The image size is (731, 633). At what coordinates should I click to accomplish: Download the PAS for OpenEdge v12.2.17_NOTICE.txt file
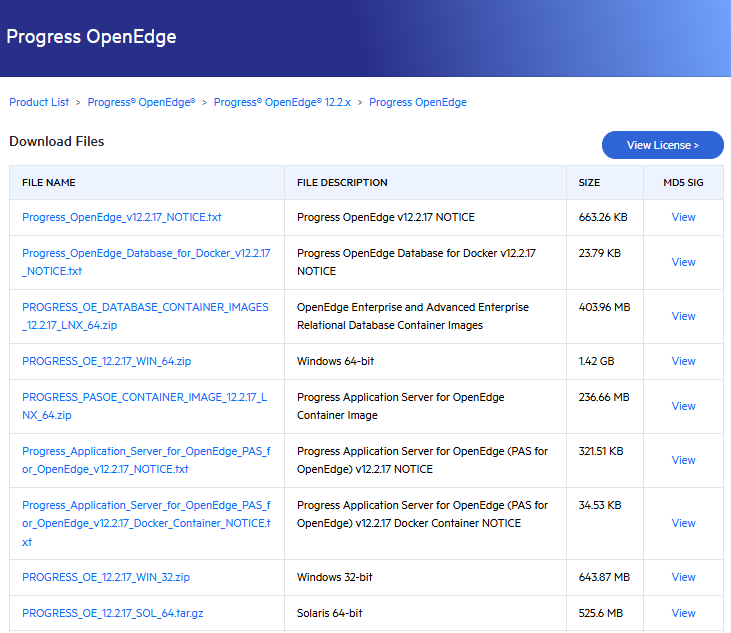pyautogui.click(x=146, y=460)
